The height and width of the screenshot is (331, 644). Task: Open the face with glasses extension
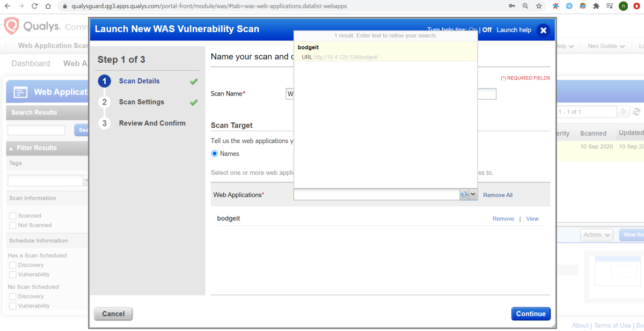point(583,6)
